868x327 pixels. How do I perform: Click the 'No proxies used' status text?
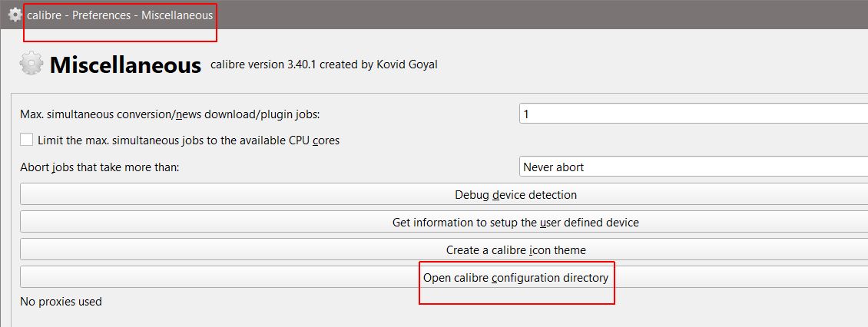[x=61, y=302]
